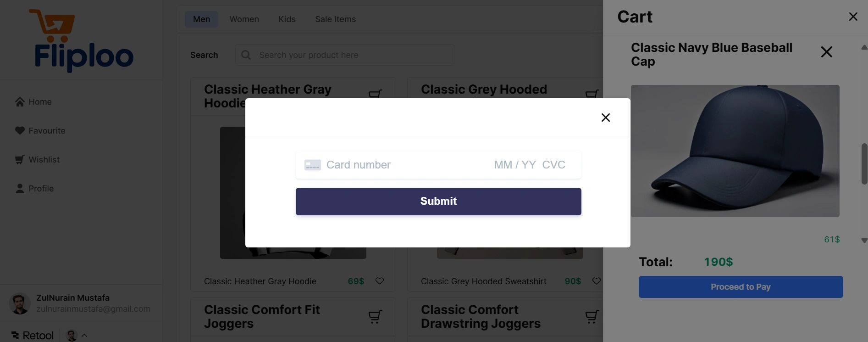Image resolution: width=868 pixels, height=342 pixels.
Task: Add Classic Comfort Fit Joggers via cart icon
Action: click(375, 316)
